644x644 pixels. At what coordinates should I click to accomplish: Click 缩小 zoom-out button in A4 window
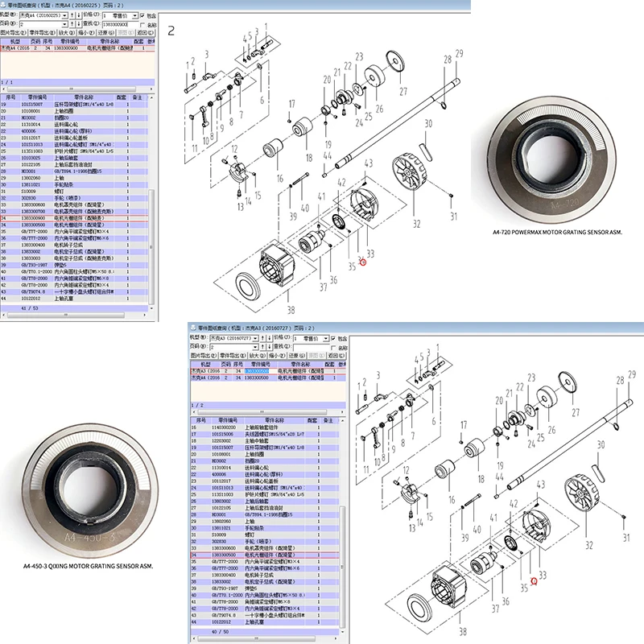[86, 32]
